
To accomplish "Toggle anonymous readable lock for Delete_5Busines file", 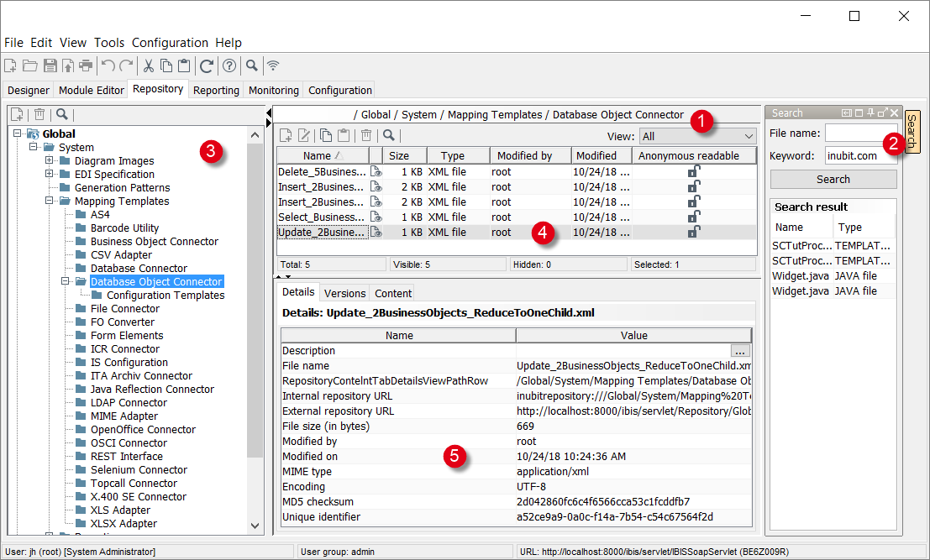I will (x=694, y=171).
